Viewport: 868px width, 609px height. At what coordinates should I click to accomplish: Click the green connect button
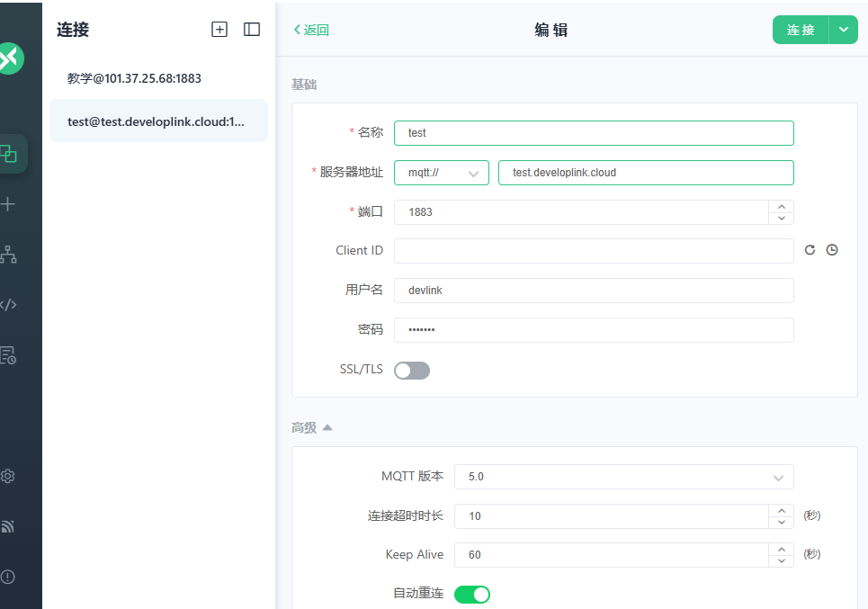(x=801, y=30)
